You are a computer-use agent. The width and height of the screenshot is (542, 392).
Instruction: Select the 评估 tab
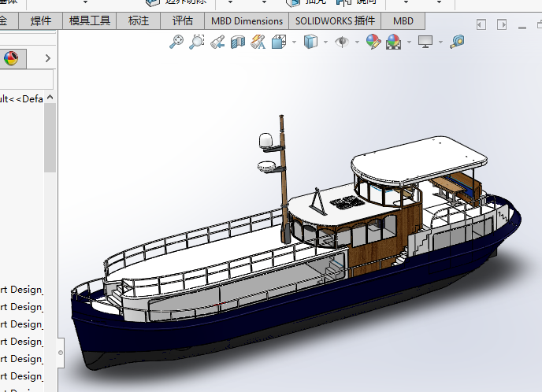183,21
